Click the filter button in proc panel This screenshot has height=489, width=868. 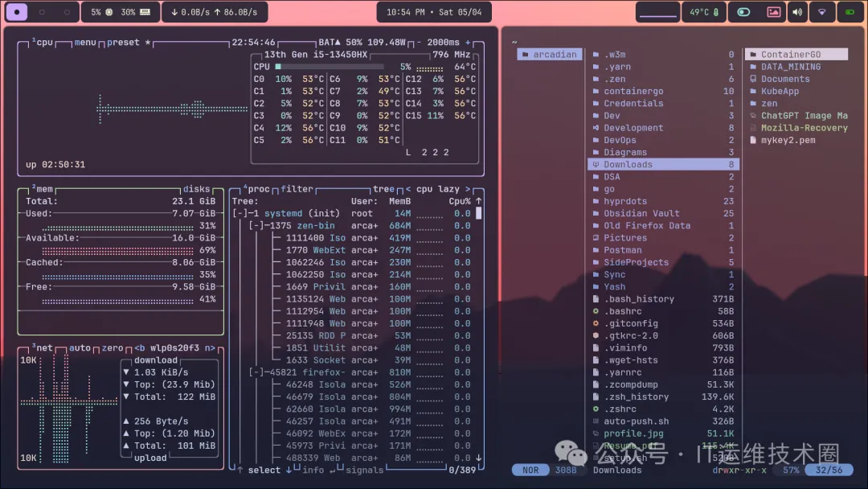297,189
